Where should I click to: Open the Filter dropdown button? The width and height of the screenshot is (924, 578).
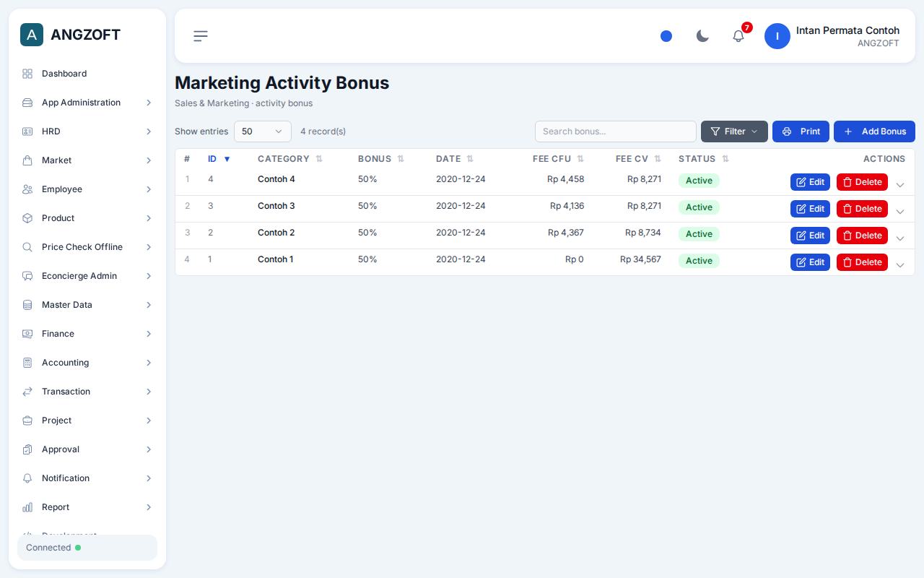734,131
